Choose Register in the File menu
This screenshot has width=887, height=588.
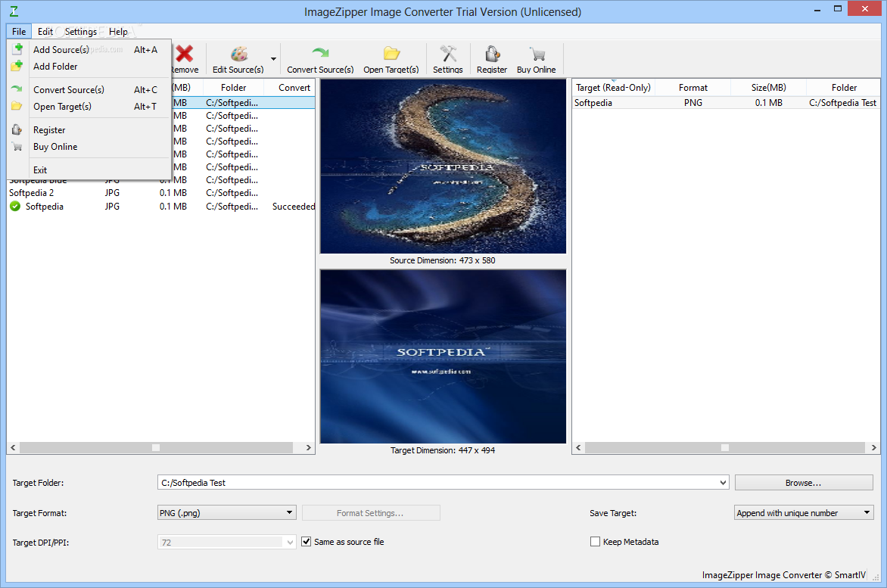89,130
